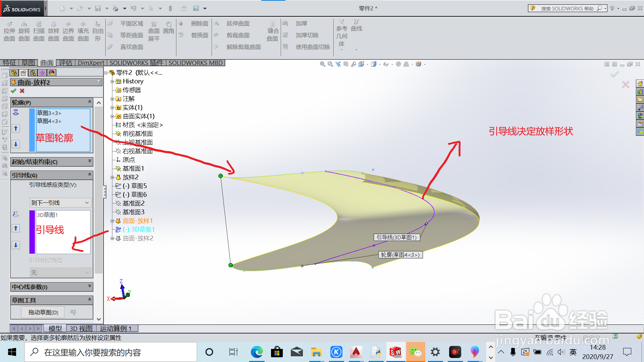Viewport: 644px width, 362px height.
Task: Select the 缝合曲面 knit surface tool
Action: (x=272, y=32)
